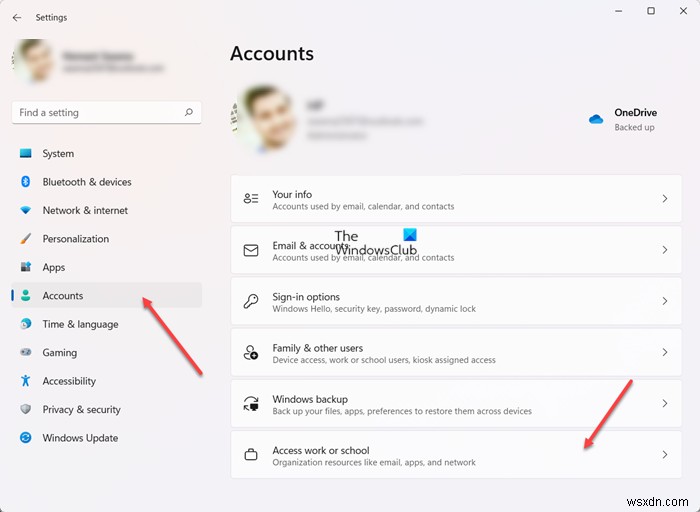Click the Personalization paintbrush icon
Screen dimensions: 700x512
point(26,239)
